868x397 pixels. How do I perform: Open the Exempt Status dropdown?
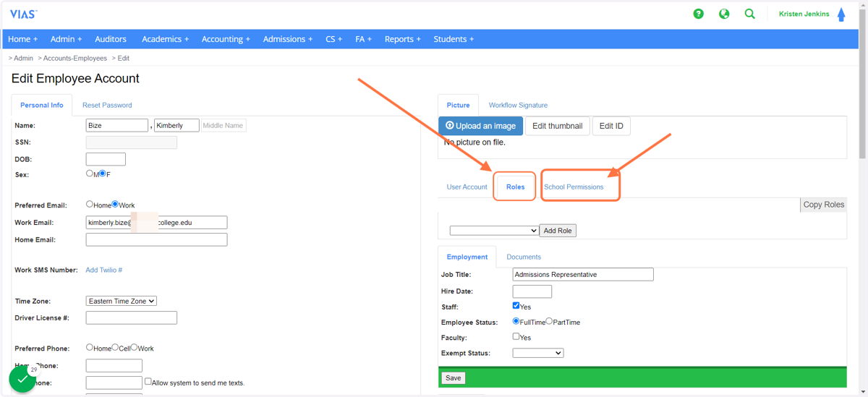[538, 353]
